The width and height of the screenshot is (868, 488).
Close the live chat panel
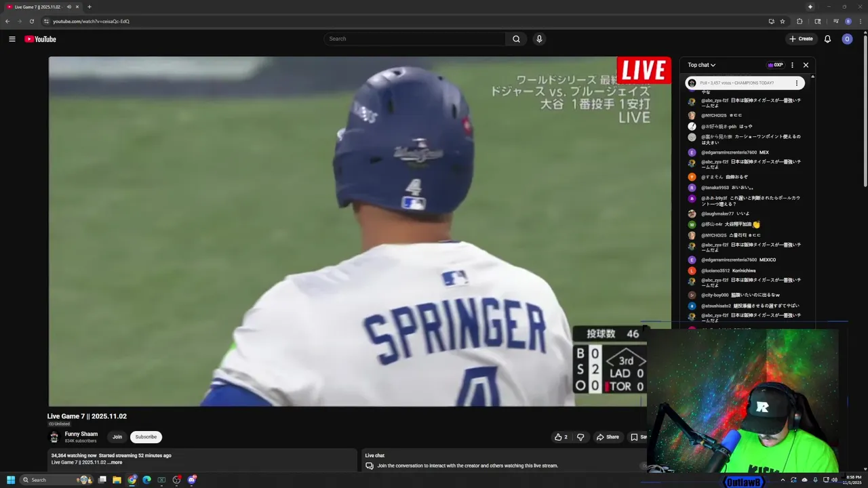pyautogui.click(x=806, y=65)
